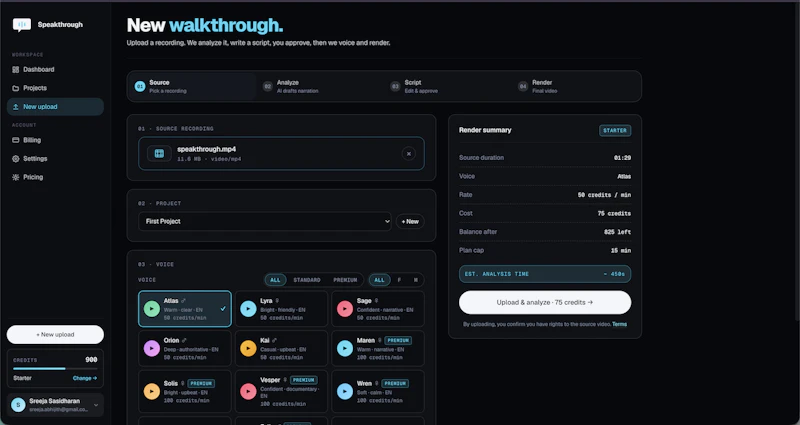Select New upload in sidebar navigation
This screenshot has height=425, width=800.
55,107
